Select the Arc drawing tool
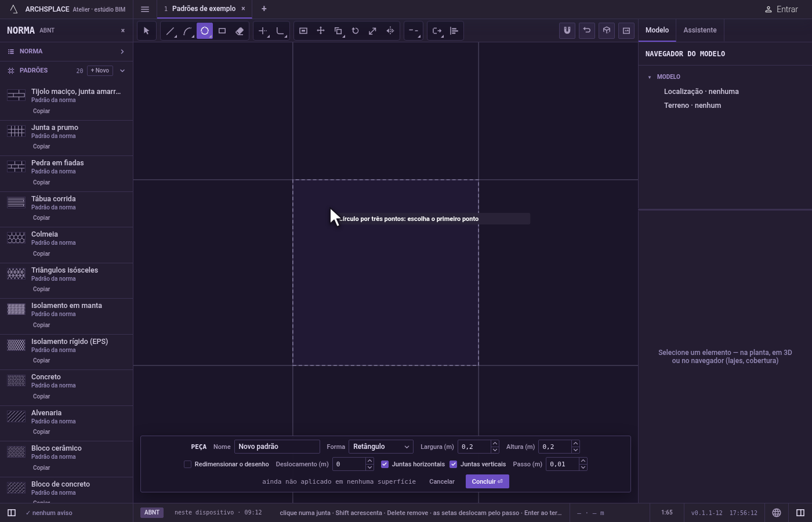The width and height of the screenshot is (812, 522). [187, 31]
